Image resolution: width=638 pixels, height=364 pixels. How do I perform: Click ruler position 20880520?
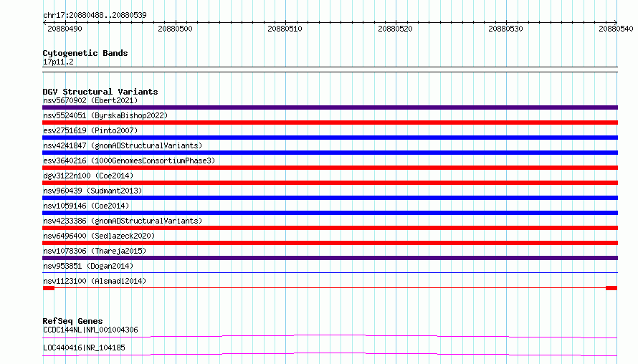pos(395,29)
